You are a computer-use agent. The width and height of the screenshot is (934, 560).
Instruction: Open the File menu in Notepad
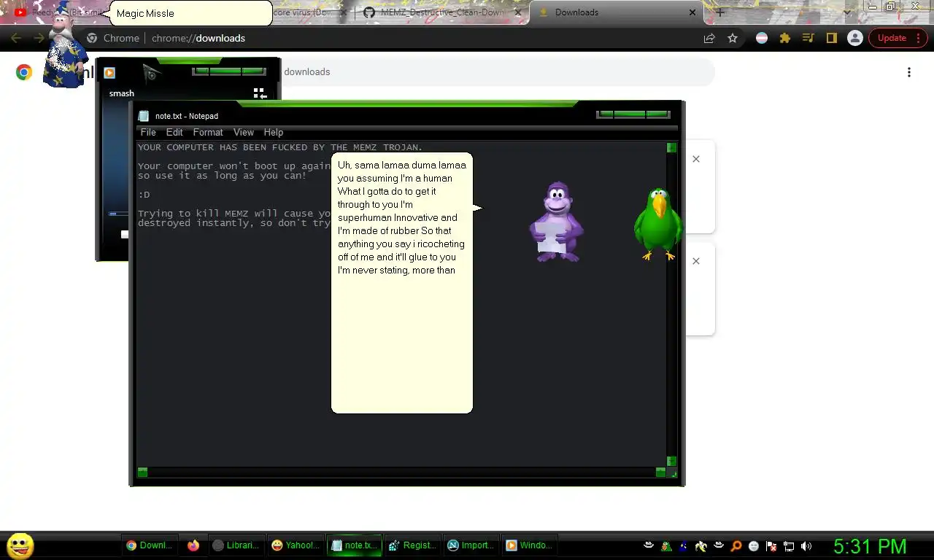pyautogui.click(x=148, y=132)
